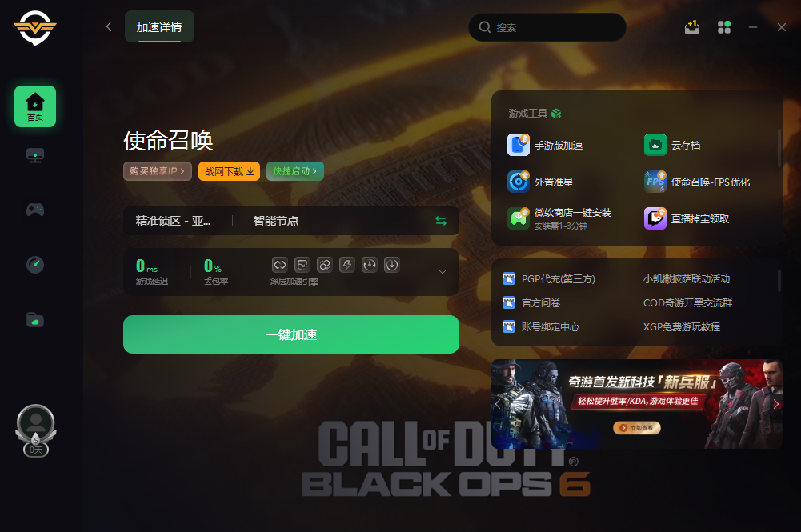The height and width of the screenshot is (532, 801).
Task: Switch node using the green swap arrows
Action: (x=441, y=221)
